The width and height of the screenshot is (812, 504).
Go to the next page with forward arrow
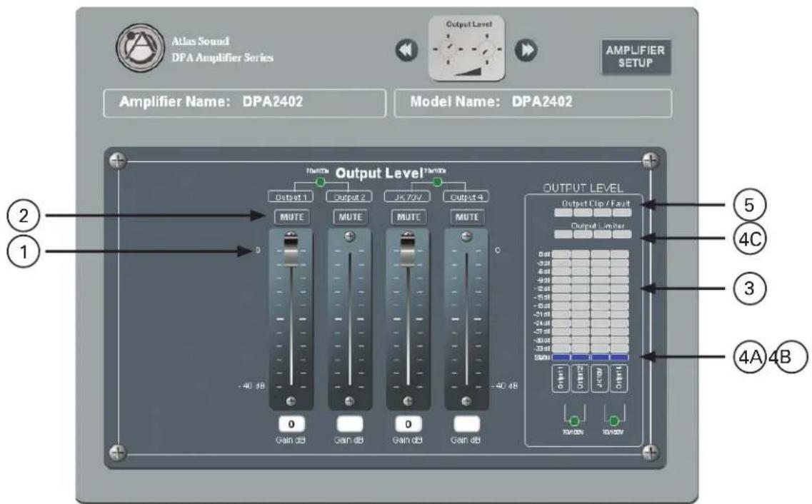pos(526,50)
